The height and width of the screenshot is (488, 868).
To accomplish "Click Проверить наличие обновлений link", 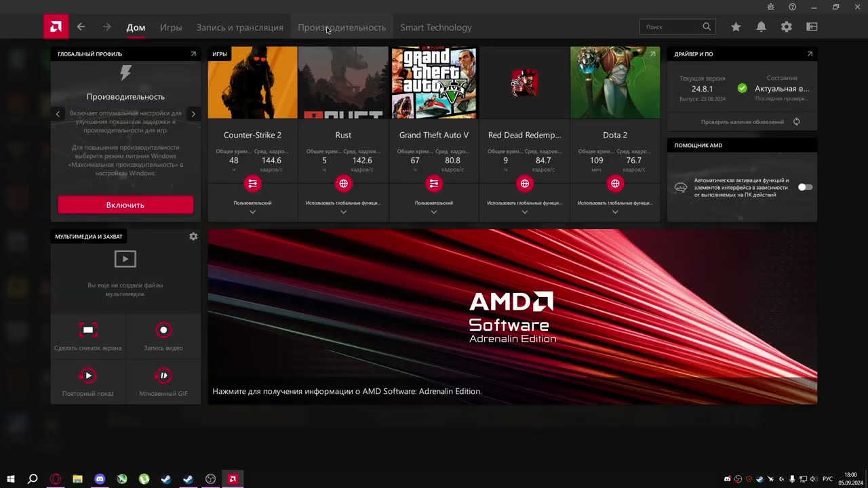I will pos(743,122).
